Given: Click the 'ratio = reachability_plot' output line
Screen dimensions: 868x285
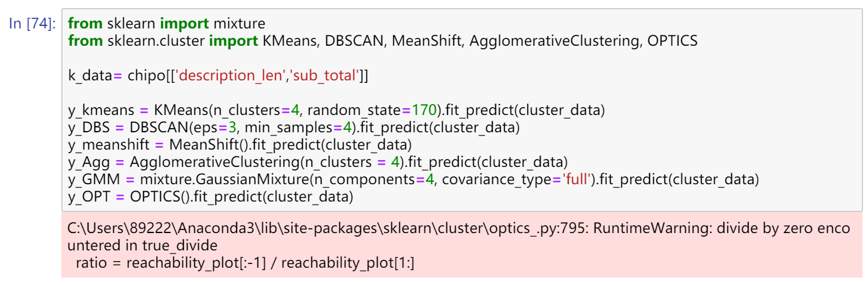Looking at the screenshot, I should point(245,263).
